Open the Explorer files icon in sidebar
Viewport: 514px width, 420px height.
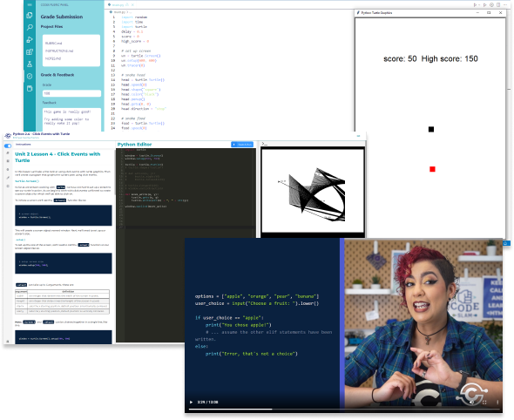point(30,16)
